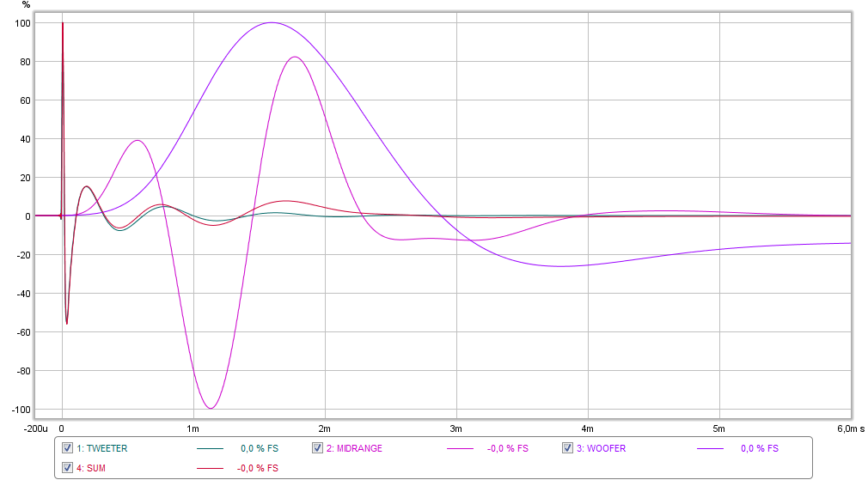Image resolution: width=868 pixels, height=480 pixels.
Task: Click the 0 label on Y axis
Action: 28,216
